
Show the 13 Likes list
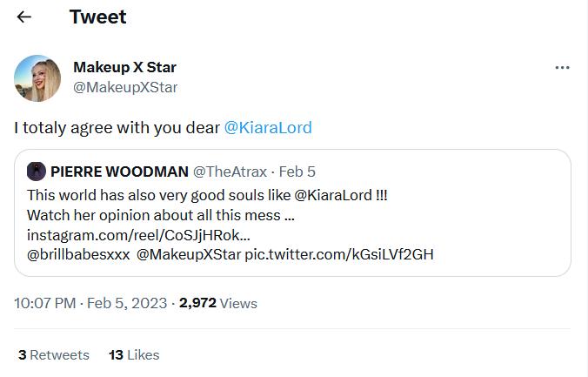134,354
